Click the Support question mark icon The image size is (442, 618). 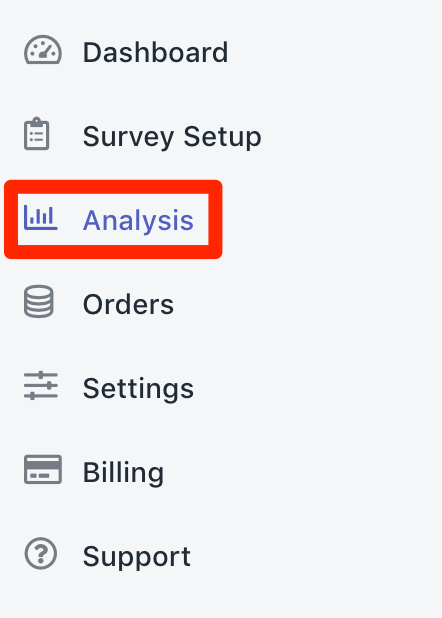41,553
